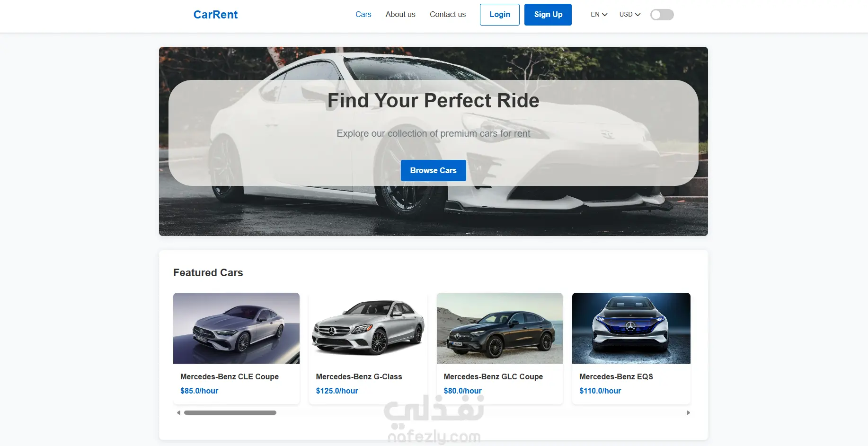Click the Login button
Screen dimensions: 868x446
[x=500, y=15]
